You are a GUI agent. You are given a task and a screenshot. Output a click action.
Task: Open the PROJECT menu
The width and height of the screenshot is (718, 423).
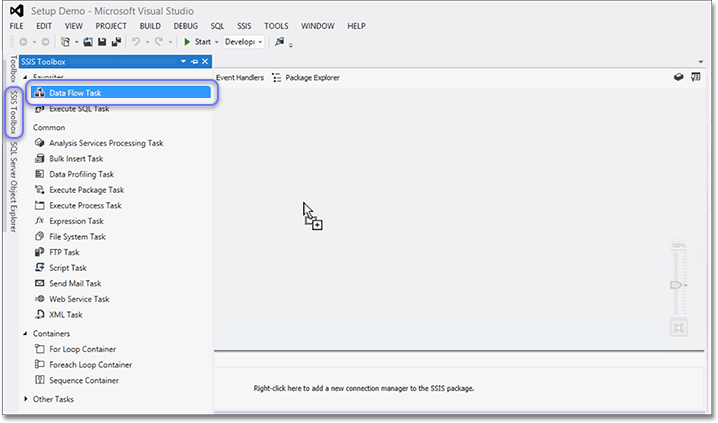click(111, 26)
